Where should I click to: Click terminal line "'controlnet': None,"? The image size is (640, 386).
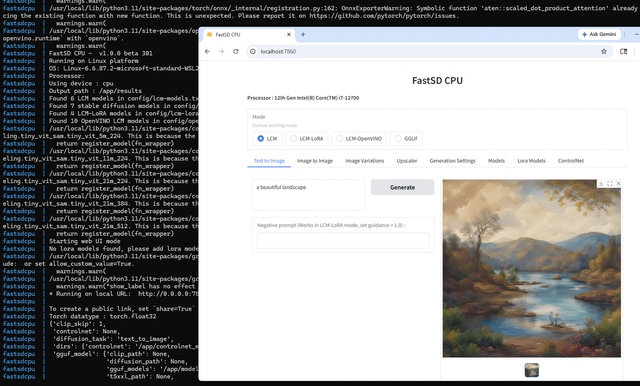pyautogui.click(x=86, y=331)
